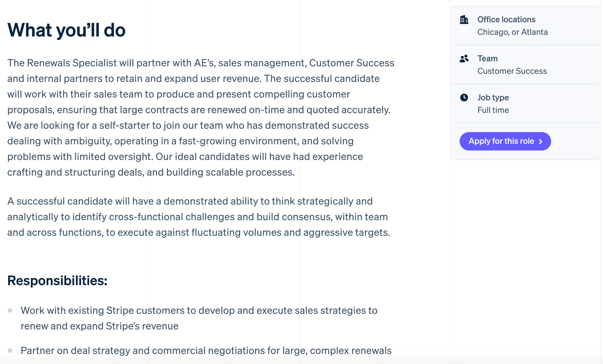Click the Responsibilities heading
The image size is (603, 364).
pyautogui.click(x=57, y=281)
